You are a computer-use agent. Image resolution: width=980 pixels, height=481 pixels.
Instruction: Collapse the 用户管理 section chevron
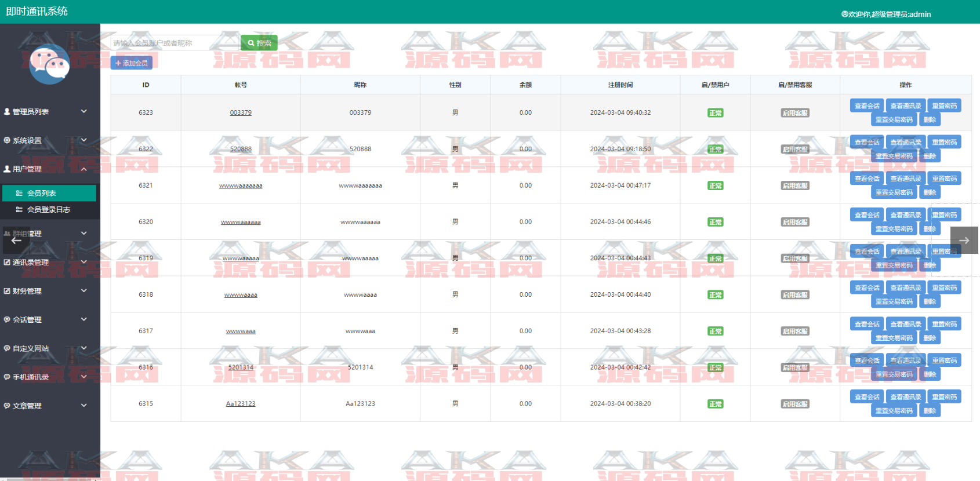pos(84,169)
